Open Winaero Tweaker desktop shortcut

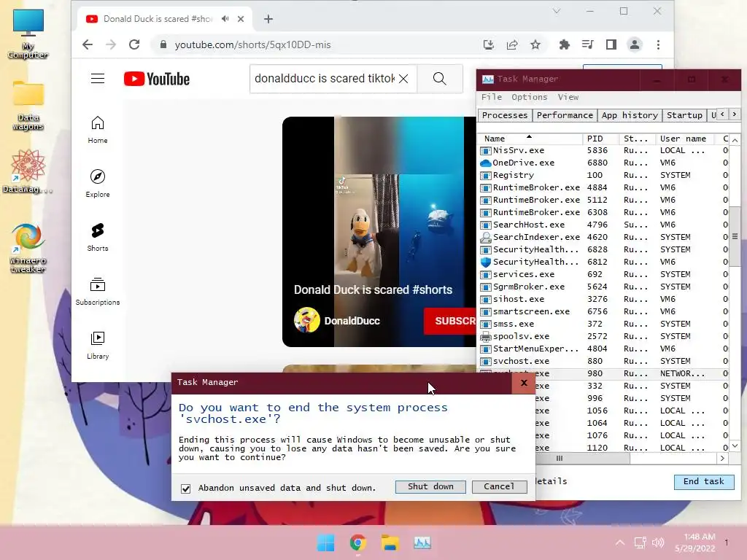click(28, 248)
